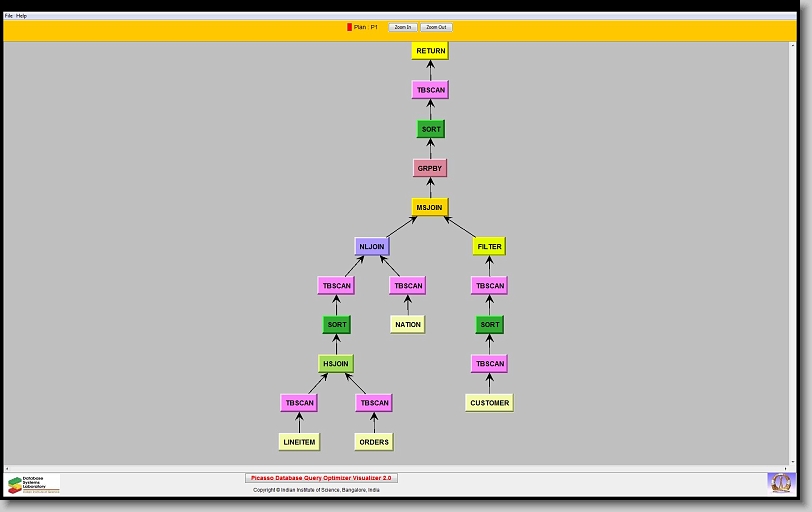This screenshot has width=812, height=512.
Task: Click the Picasso Database Query Optimizer Visualizer button
Action: point(321,478)
